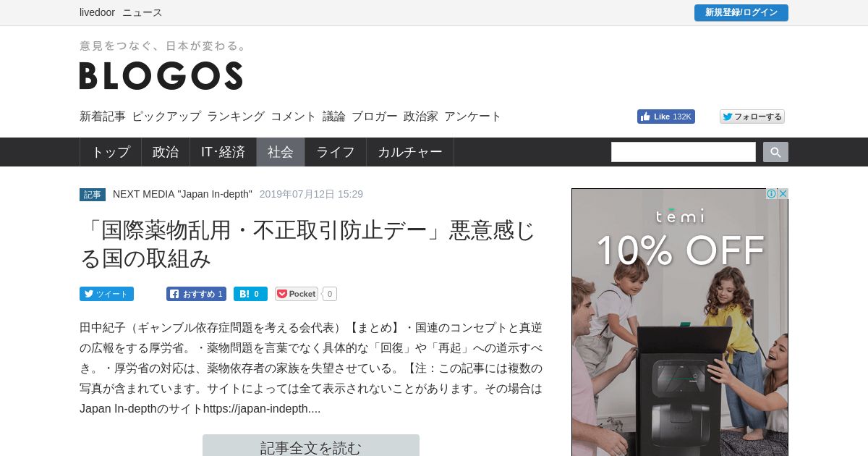868x456 pixels.
Task: Open the 新規登録/ログイン login button
Action: coord(741,12)
